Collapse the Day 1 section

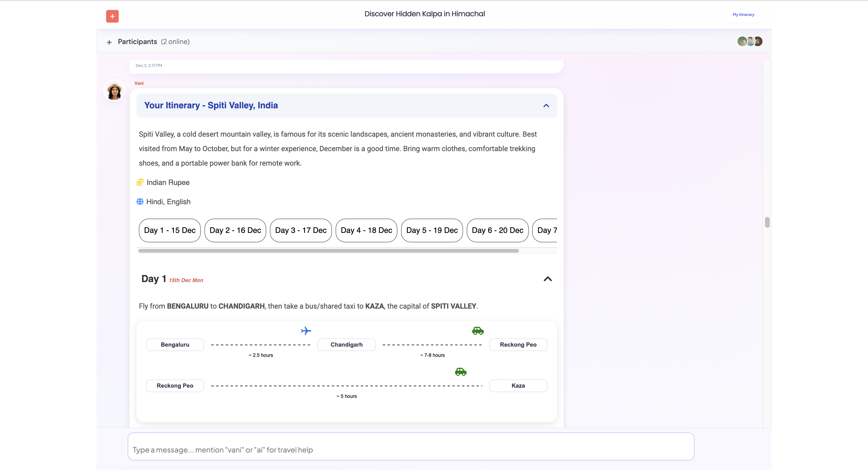[x=548, y=279]
